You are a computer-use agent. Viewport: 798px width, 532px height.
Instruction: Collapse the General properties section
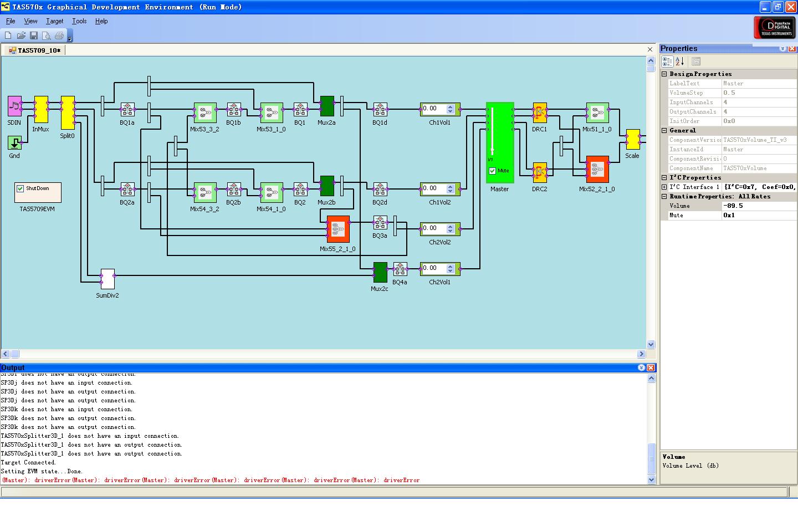(x=664, y=130)
